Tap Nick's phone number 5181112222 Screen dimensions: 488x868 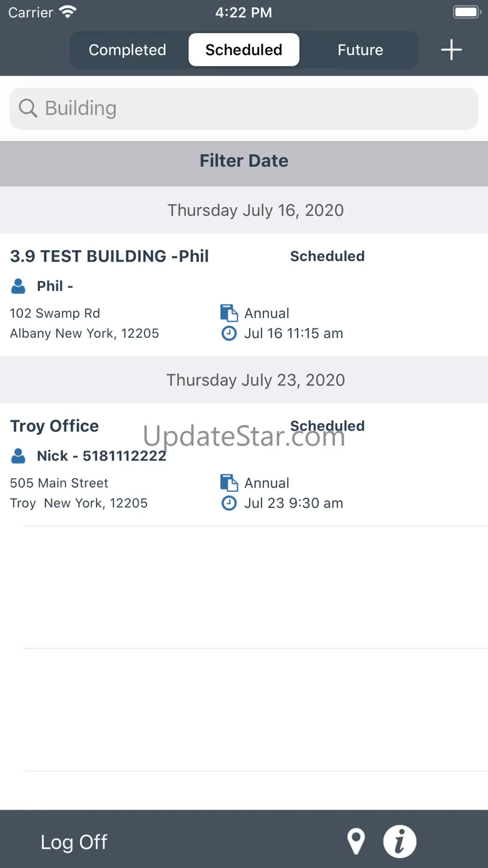tap(125, 456)
